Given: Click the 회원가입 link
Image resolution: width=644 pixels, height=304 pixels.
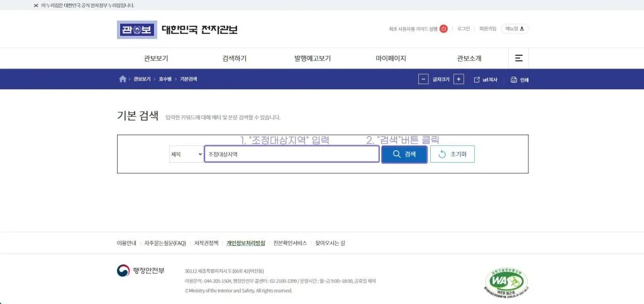Looking at the screenshot, I should click(x=488, y=29).
